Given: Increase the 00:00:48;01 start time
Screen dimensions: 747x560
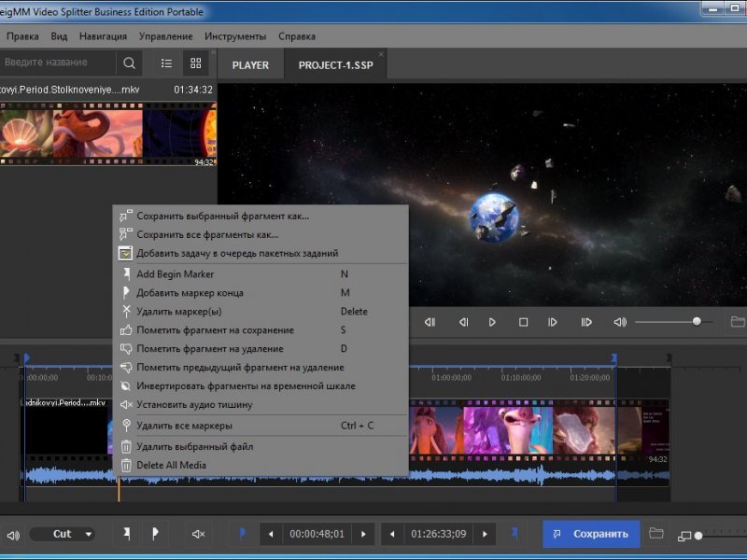Looking at the screenshot, I should 363,534.
